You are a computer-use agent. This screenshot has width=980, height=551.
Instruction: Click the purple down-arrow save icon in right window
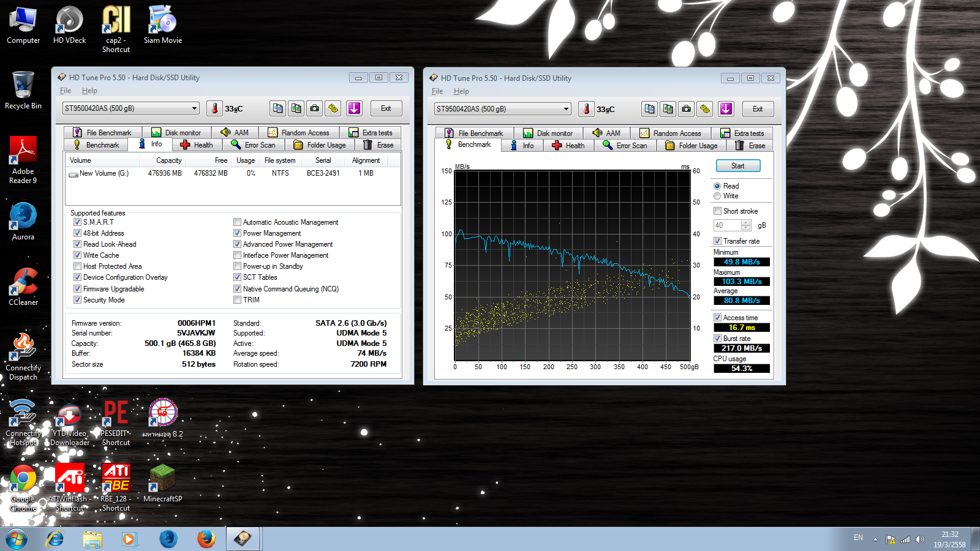[x=726, y=109]
